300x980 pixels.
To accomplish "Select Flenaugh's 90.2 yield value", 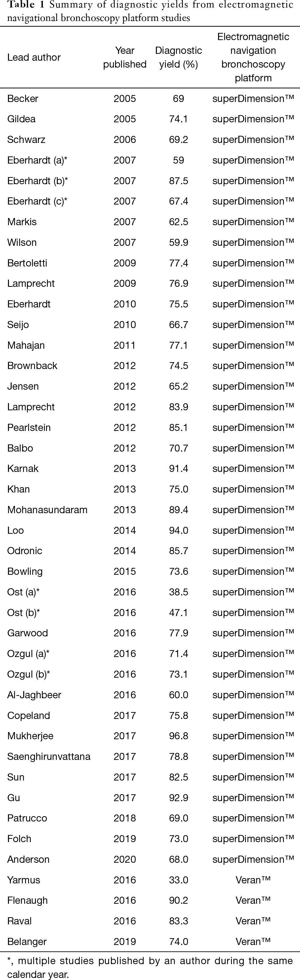I will coord(178,900).
